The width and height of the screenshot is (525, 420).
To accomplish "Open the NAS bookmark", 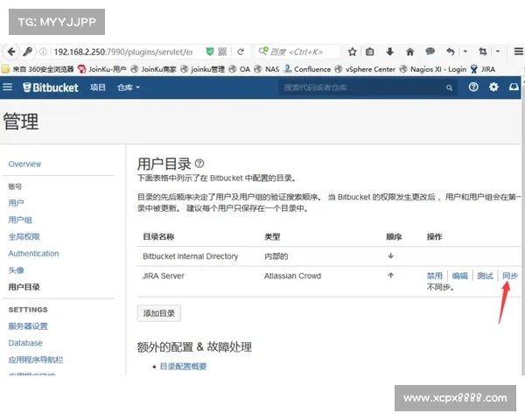I will [x=267, y=69].
